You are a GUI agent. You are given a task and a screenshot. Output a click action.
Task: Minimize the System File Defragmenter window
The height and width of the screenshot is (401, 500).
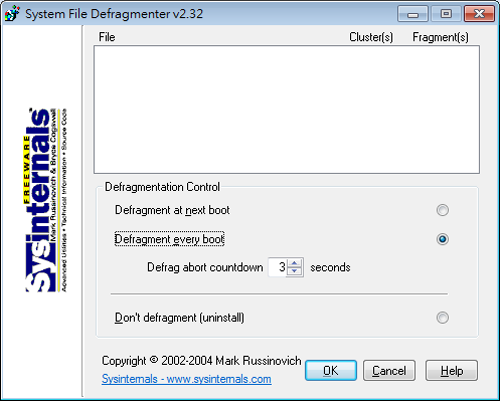click(413, 14)
